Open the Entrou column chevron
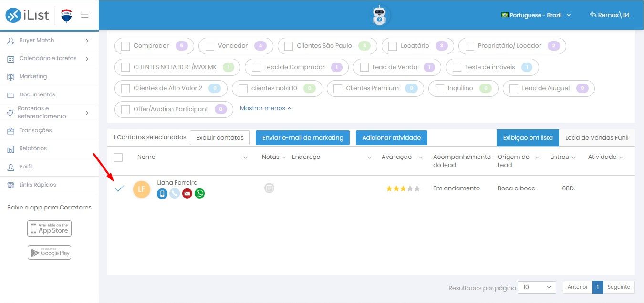This screenshot has width=644, height=303. click(573, 157)
